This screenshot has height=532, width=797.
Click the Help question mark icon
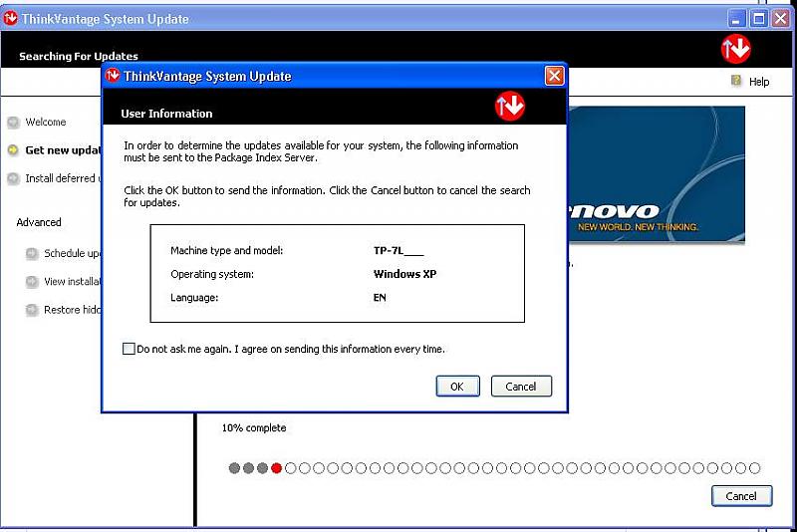(736, 81)
